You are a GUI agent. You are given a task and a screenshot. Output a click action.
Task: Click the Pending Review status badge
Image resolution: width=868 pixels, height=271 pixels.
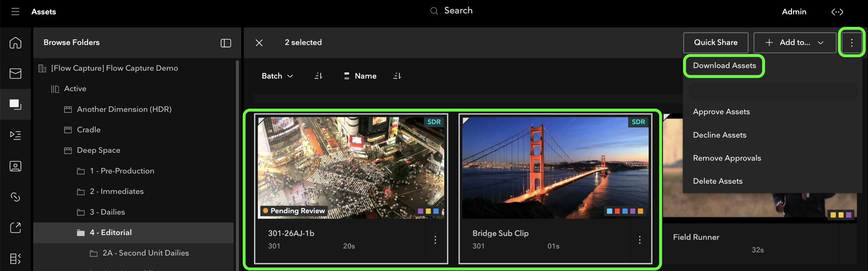point(294,211)
